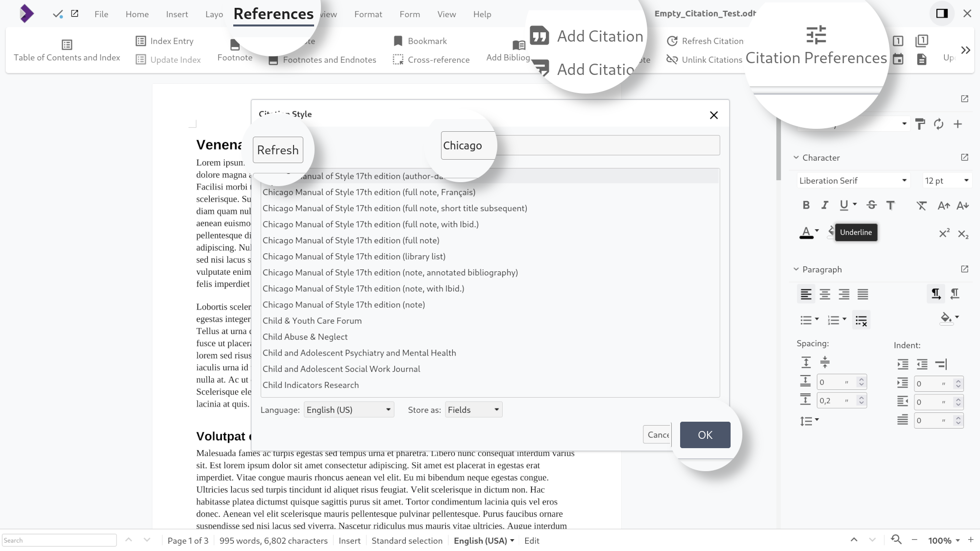Click Table of Contents and Index
Screen dimensions: 980x551
point(67,51)
